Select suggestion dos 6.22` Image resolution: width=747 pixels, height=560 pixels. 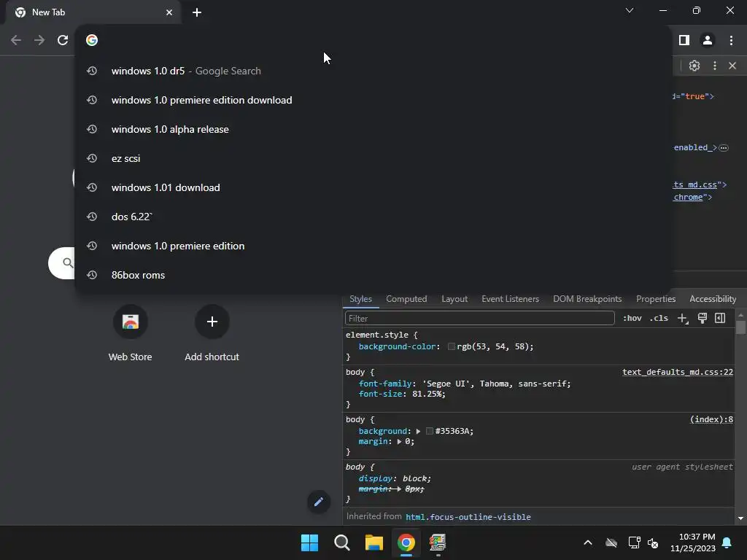[373, 217]
